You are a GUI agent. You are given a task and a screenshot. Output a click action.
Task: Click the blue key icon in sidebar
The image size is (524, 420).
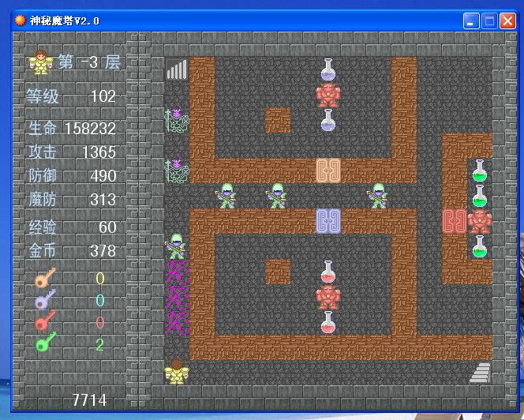tap(45, 299)
